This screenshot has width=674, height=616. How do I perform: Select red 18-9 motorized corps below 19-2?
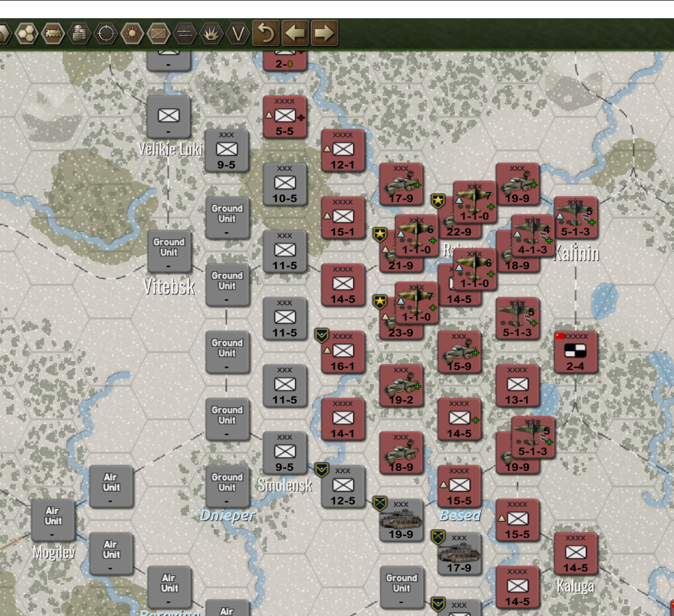click(401, 452)
